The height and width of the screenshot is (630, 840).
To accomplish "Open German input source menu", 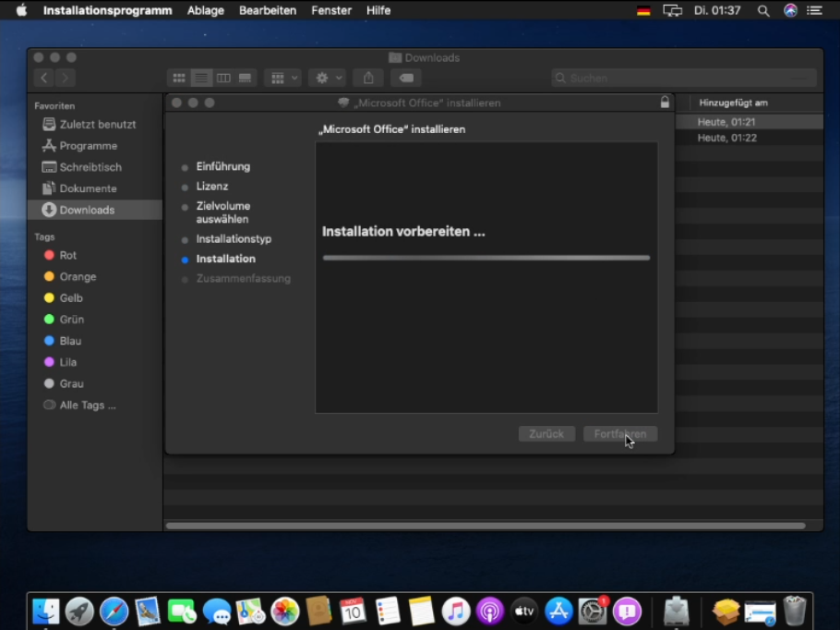I will click(643, 10).
